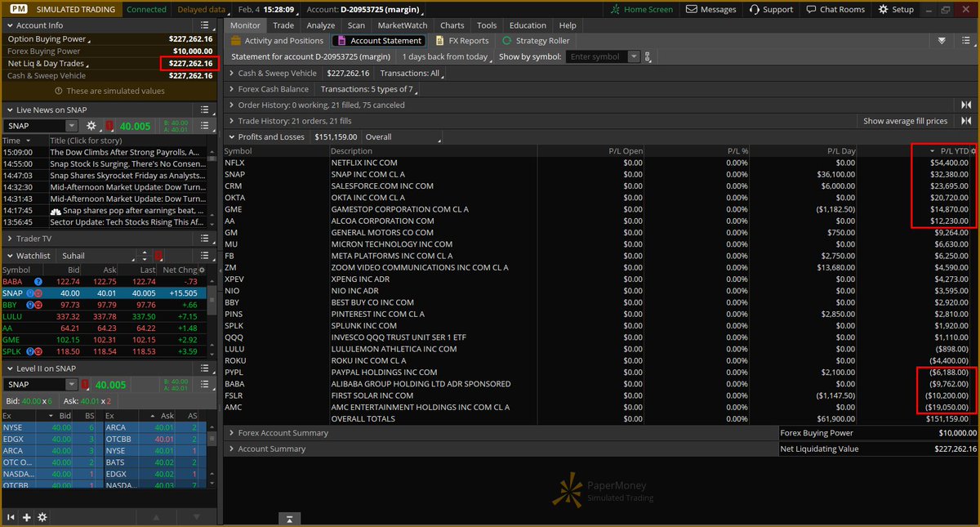Open the MarketWatch tab
980x527 pixels.
click(x=402, y=25)
